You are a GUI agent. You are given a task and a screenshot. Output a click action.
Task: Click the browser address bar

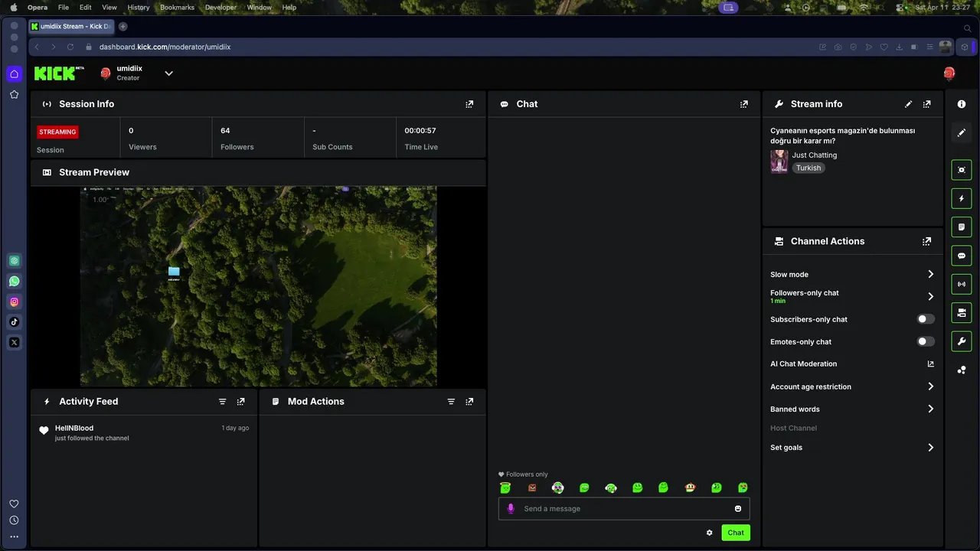452,47
